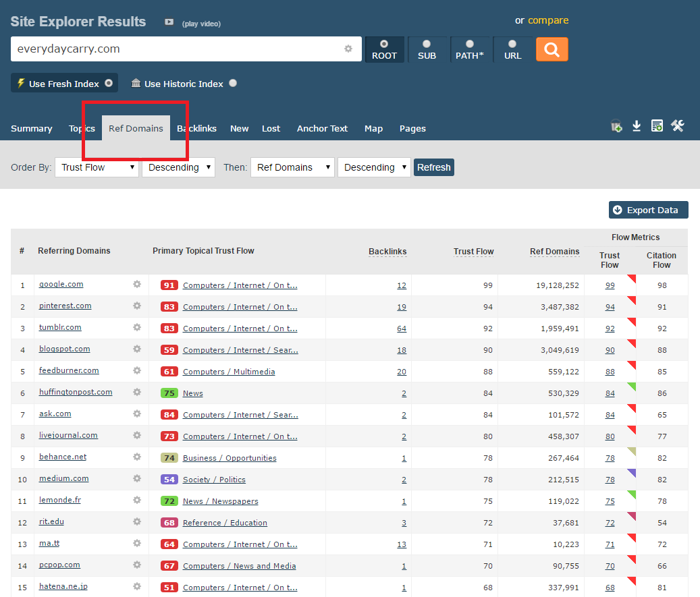Click the add-to-bucket icon
This screenshot has height=597, width=700.
pyautogui.click(x=616, y=126)
